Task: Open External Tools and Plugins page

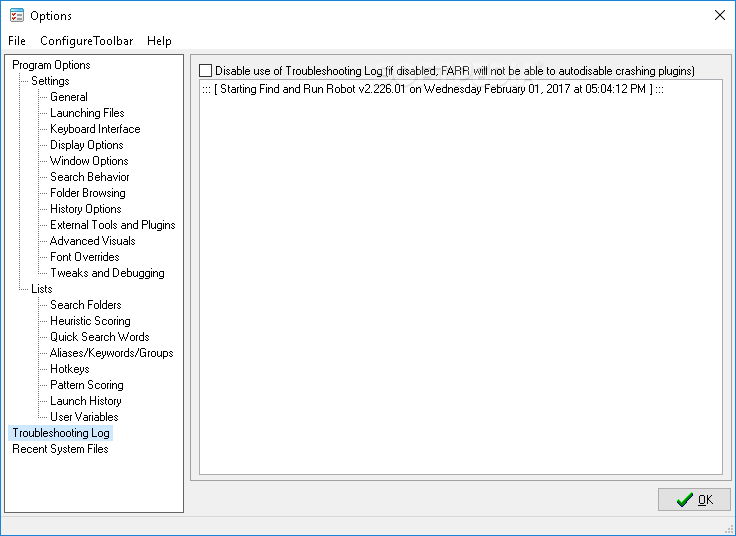Action: [113, 225]
